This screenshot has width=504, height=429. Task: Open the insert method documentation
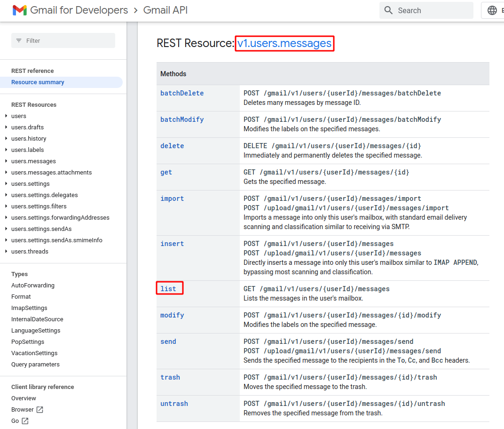[172, 244]
